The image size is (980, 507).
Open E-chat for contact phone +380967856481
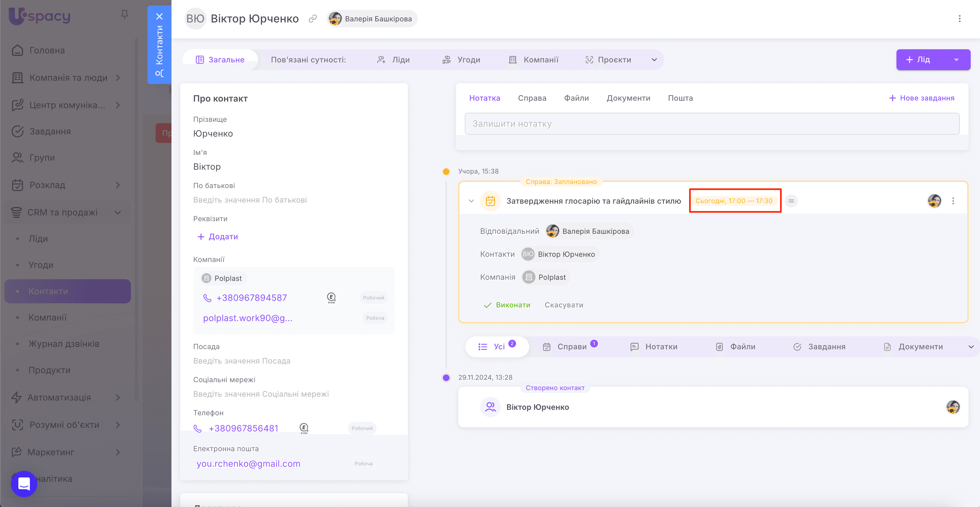(x=304, y=428)
